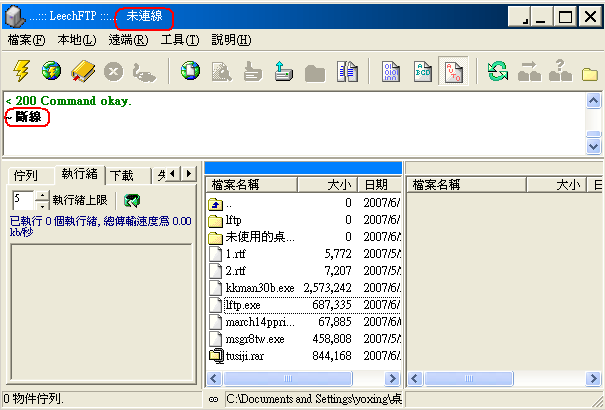Sort local files by 檔案名稱 column header

coord(250,185)
